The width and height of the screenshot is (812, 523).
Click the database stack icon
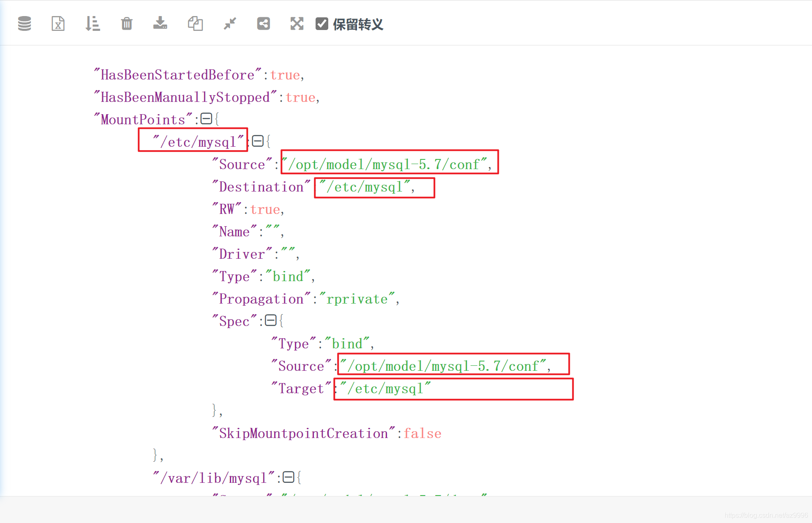tap(25, 24)
